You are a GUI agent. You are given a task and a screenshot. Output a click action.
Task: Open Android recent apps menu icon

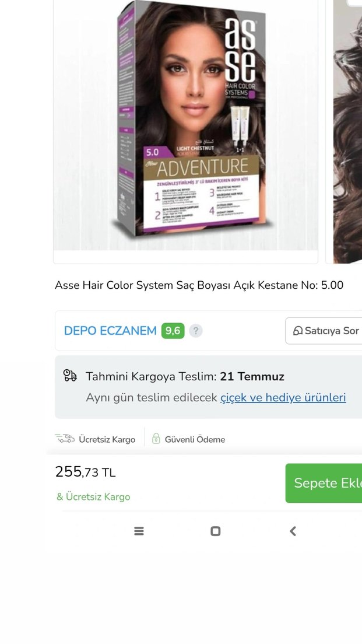click(x=139, y=531)
